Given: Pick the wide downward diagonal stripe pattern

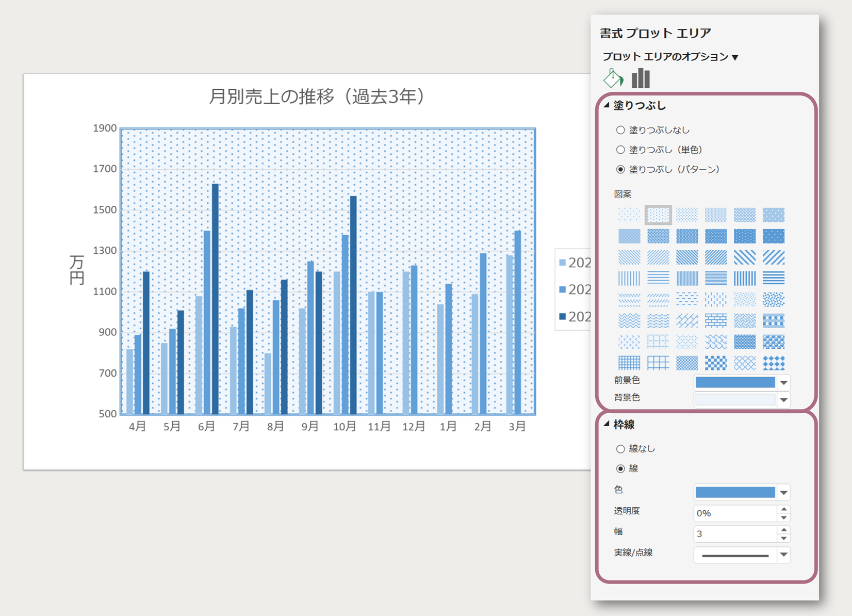Looking at the screenshot, I should pyautogui.click(x=745, y=257).
